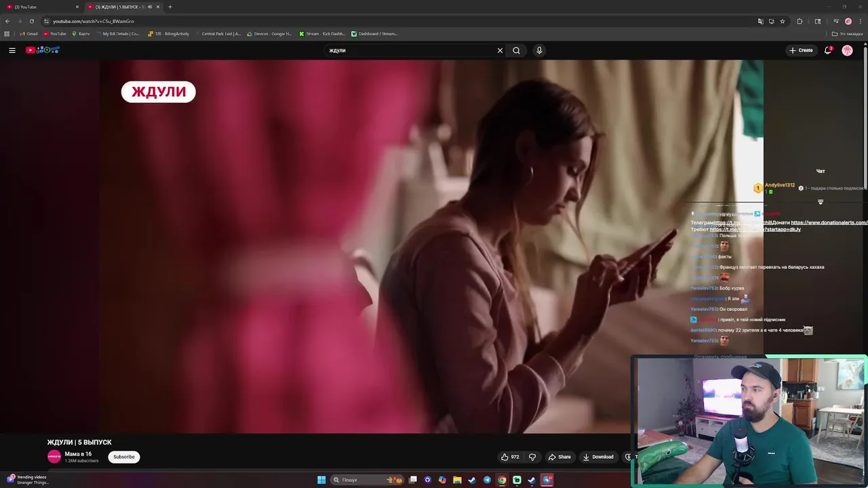Dislike the video with thumbs down
Viewport: 868px width, 488px height.
[x=532, y=457]
